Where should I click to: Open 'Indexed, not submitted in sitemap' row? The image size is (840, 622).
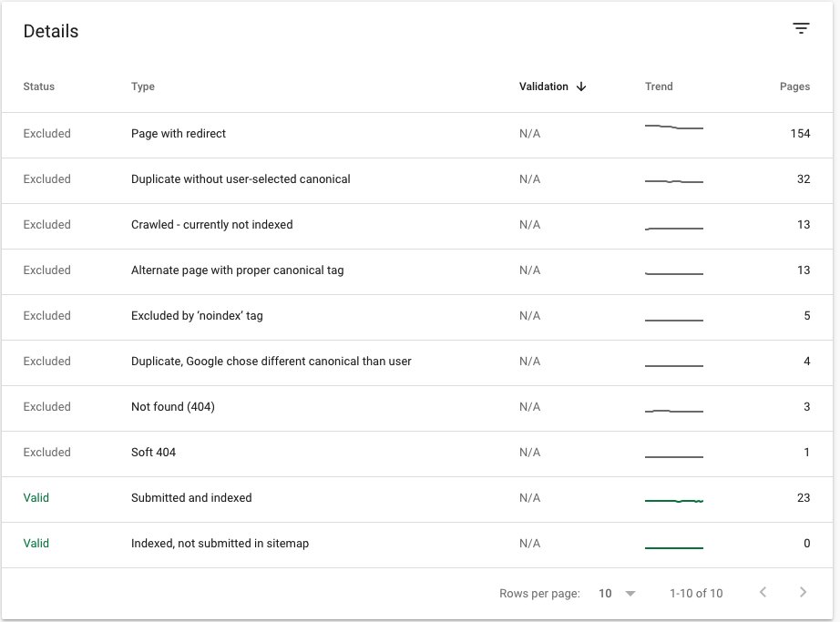pos(416,545)
